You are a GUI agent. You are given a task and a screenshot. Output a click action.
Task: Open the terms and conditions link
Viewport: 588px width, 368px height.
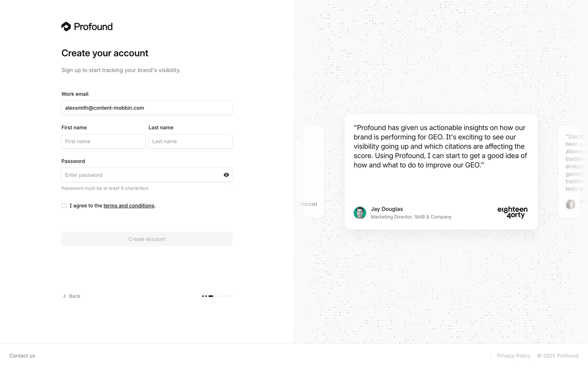click(x=129, y=205)
